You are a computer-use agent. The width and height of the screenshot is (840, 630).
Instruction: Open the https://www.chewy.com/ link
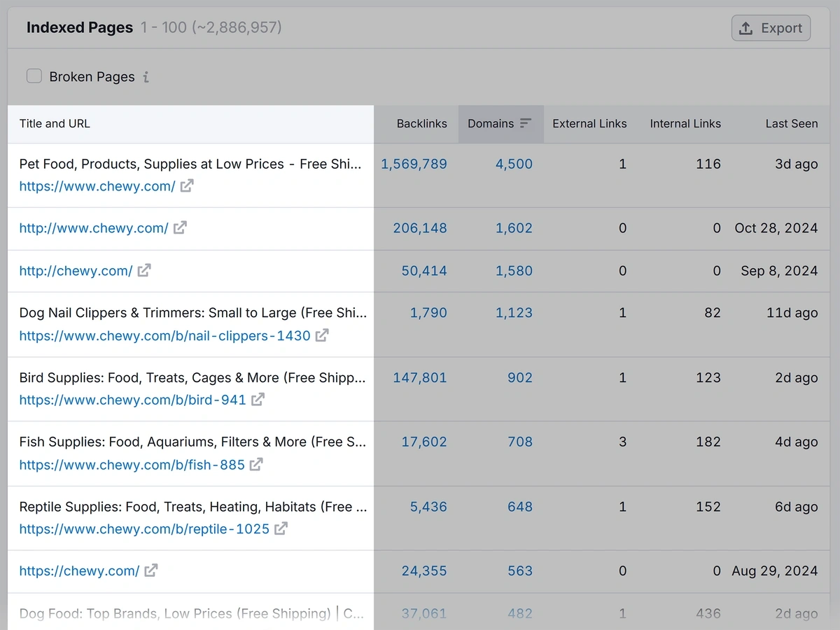(97, 186)
